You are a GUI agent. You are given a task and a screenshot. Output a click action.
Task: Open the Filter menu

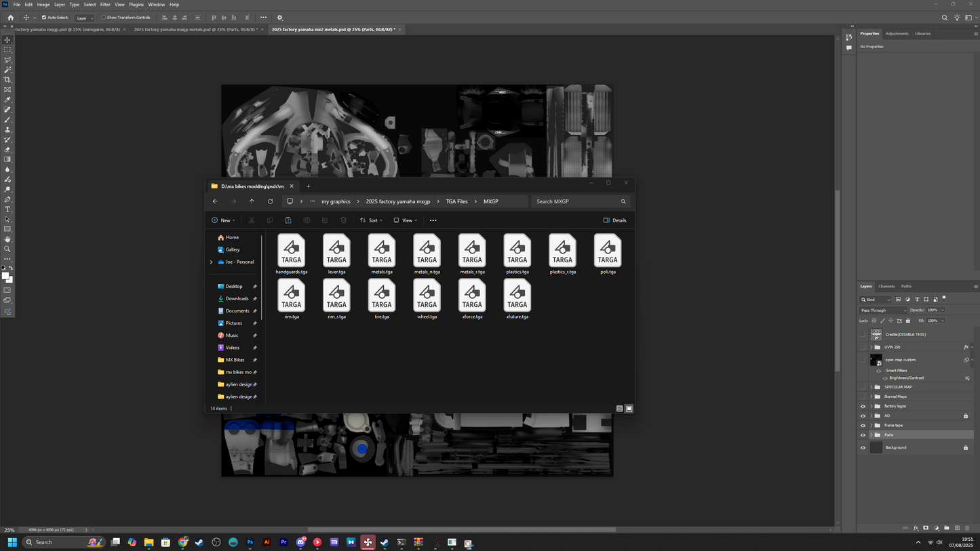tap(105, 5)
